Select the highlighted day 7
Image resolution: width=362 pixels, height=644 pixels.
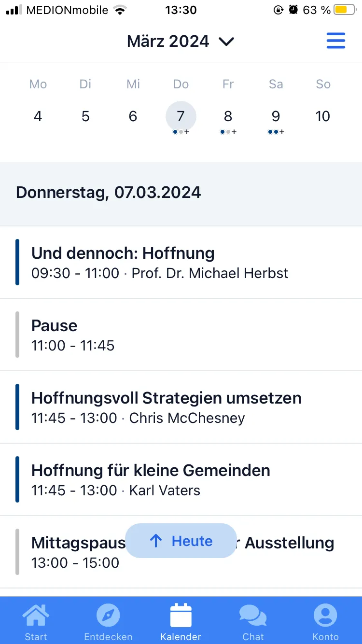tap(181, 116)
